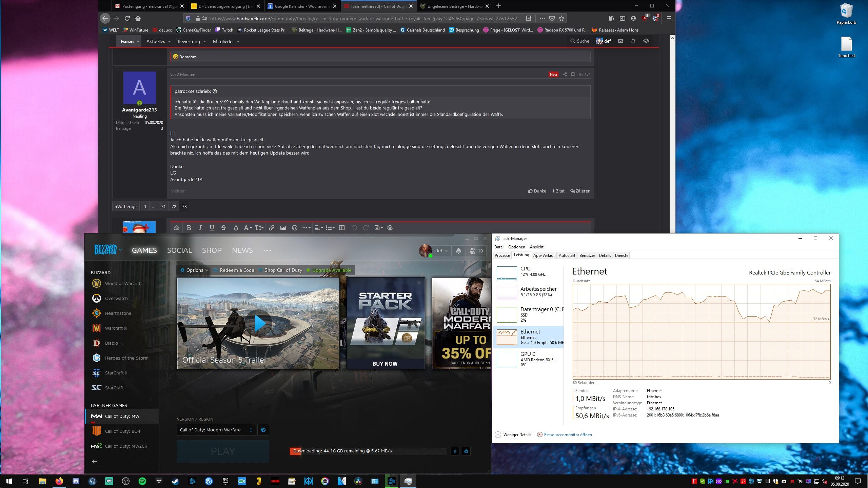Click the download progress bar in Battle.net
Viewport: 868px width, 488px height.
point(368,451)
